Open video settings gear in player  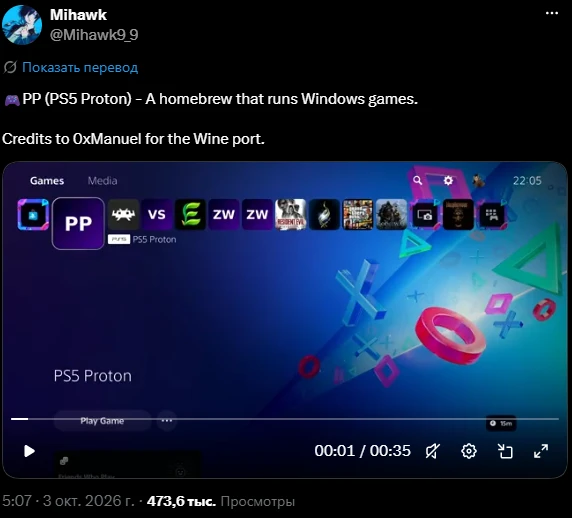pos(469,451)
